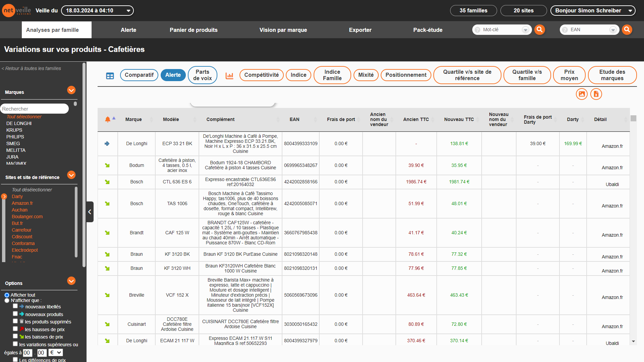Click price drop arrow on Breville row
This screenshot has width=644, height=362.
pyautogui.click(x=107, y=295)
